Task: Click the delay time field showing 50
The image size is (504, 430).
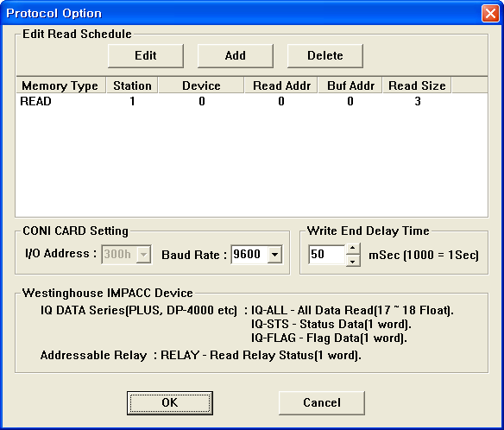Action: point(327,255)
